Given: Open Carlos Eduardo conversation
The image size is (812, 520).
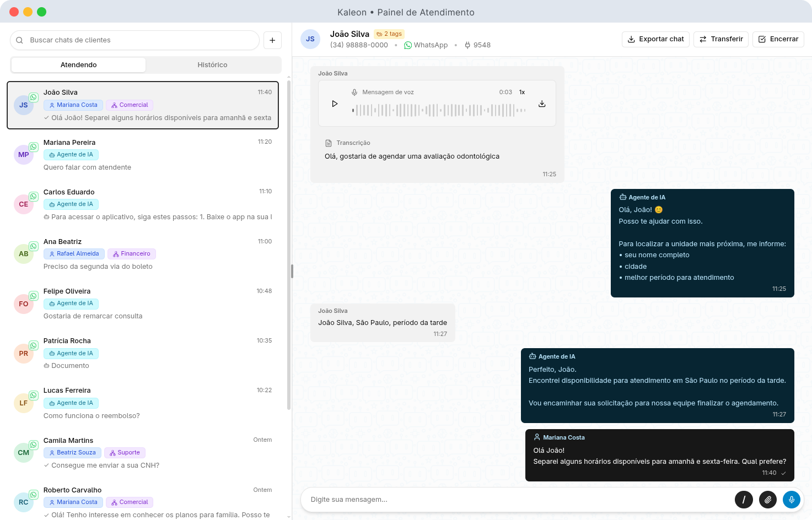Looking at the screenshot, I should tap(143, 204).
